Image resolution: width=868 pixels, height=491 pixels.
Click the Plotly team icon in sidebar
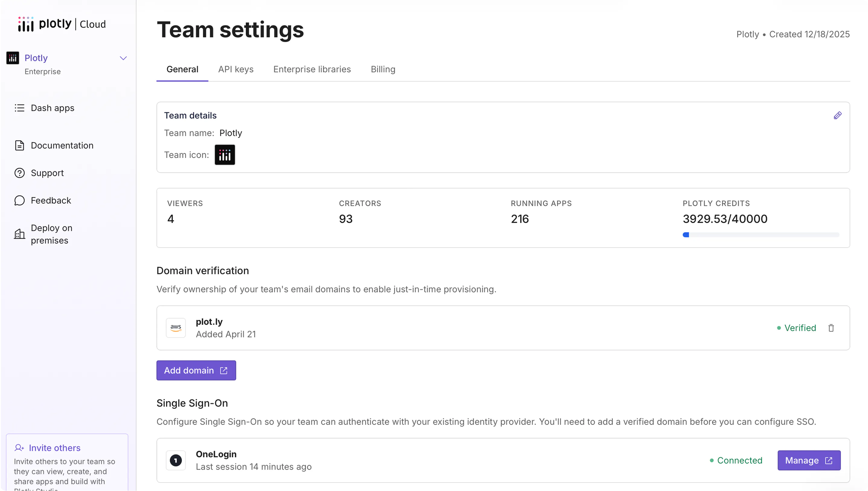coord(13,58)
